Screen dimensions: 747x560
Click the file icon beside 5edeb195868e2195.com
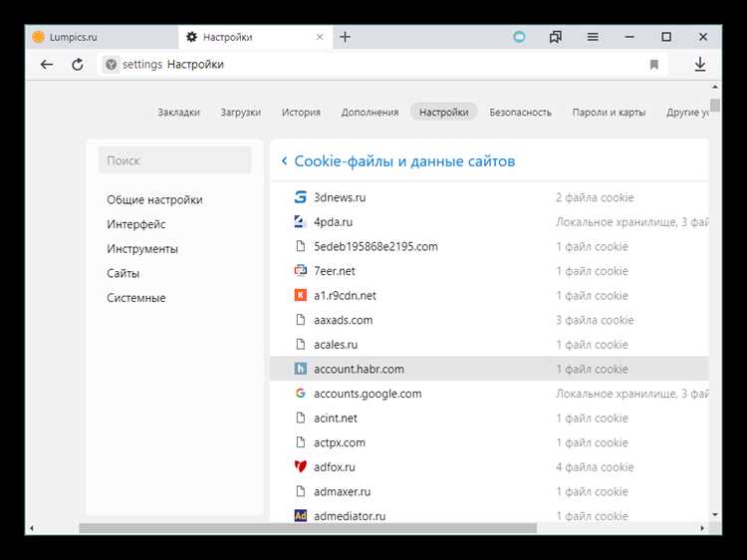pos(300,246)
